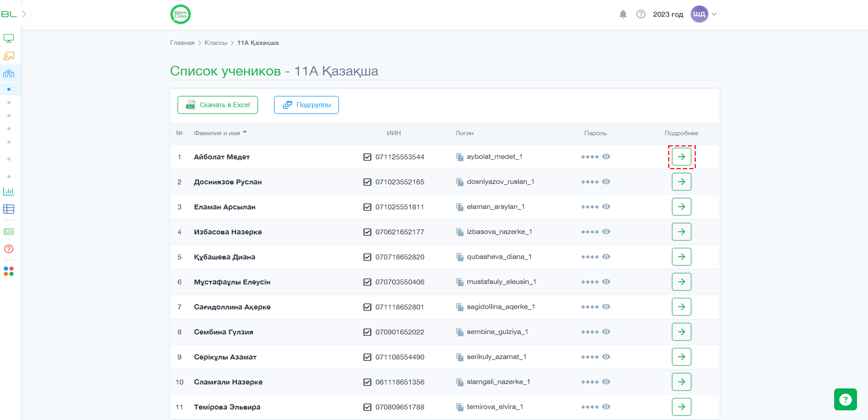
Task: Open details arrow for Сламғали Назерке
Action: pyautogui.click(x=681, y=382)
